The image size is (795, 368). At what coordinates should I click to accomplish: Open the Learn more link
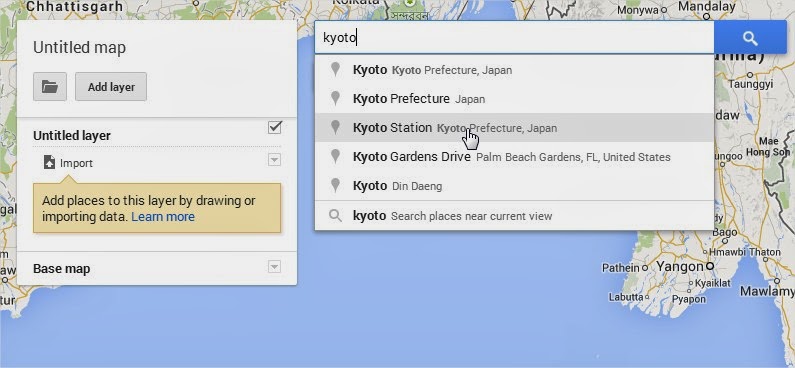click(163, 217)
